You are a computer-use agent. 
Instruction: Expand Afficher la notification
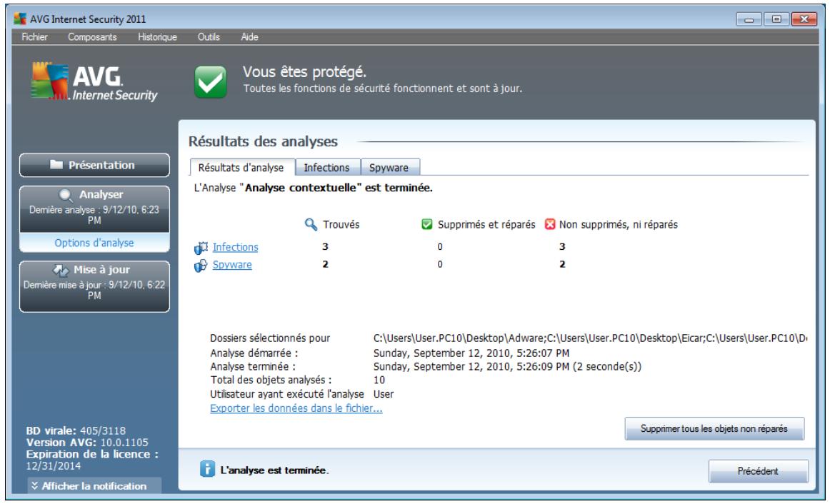[94, 485]
